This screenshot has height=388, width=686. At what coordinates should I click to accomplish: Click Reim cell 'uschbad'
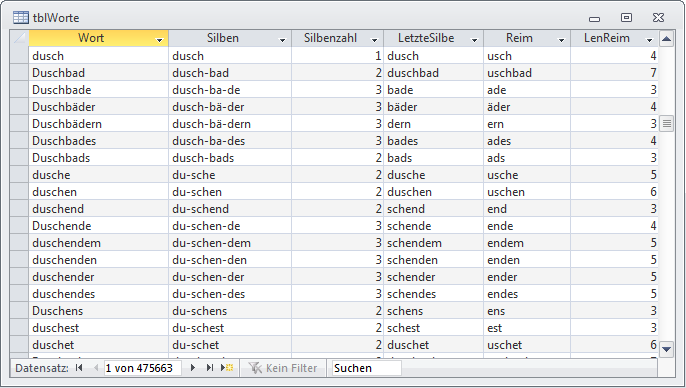(x=527, y=73)
